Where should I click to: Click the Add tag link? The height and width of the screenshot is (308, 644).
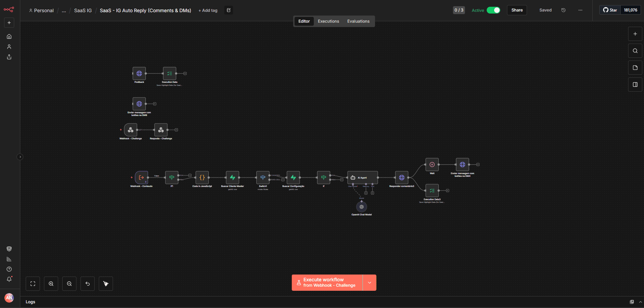(x=208, y=10)
